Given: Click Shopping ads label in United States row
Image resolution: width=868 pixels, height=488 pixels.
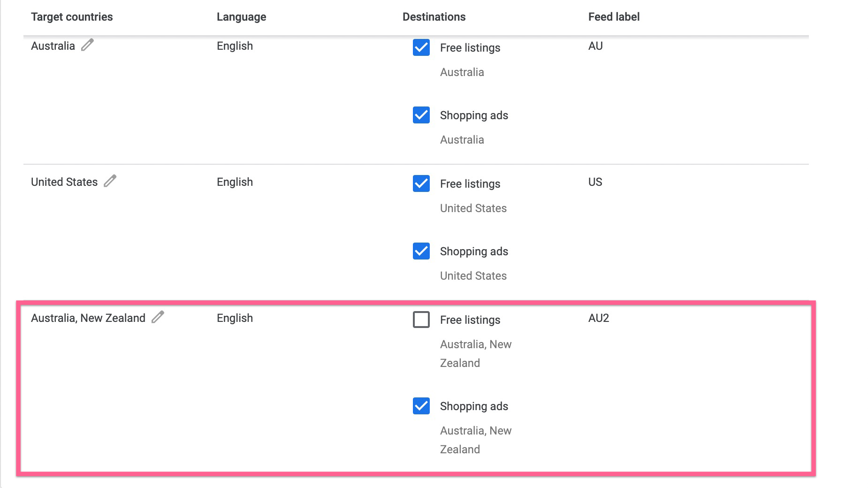Looking at the screenshot, I should tap(474, 252).
